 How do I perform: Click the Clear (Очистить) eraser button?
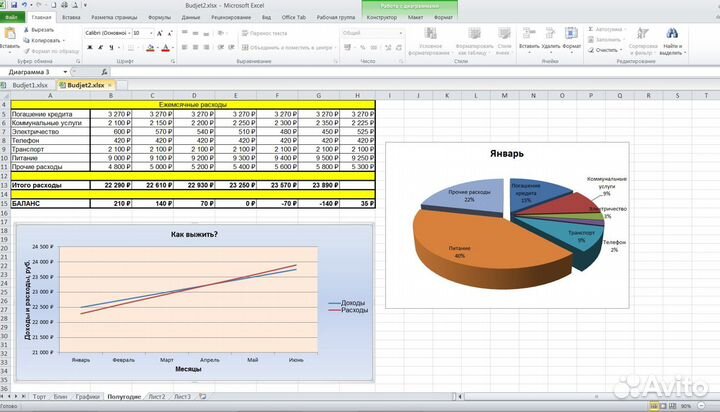point(605,50)
